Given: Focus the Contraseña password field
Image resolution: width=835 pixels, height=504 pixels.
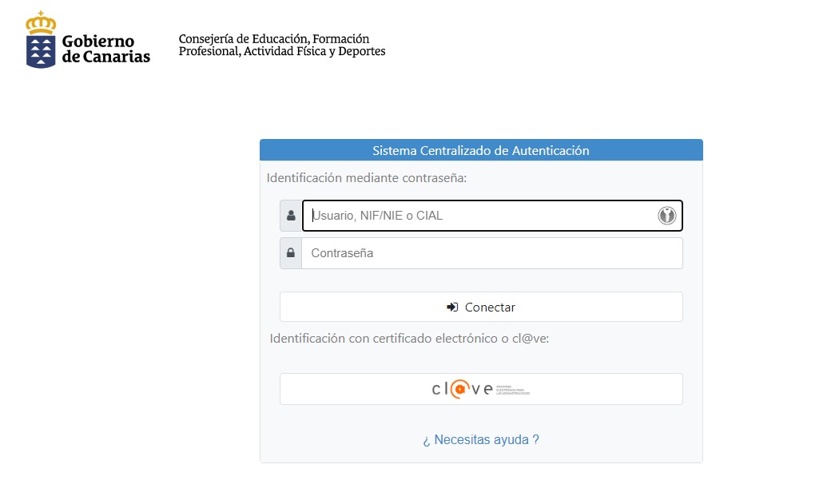Looking at the screenshot, I should pos(491,253).
